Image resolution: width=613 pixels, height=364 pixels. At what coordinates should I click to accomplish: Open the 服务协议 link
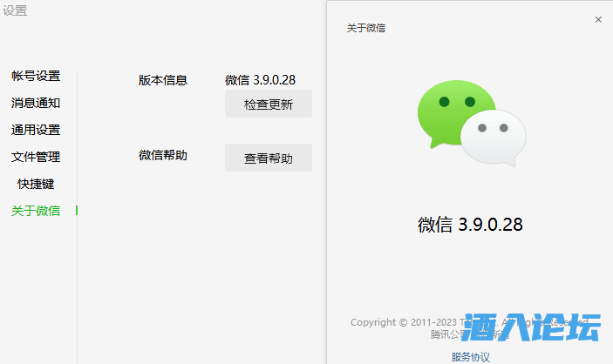click(x=470, y=356)
